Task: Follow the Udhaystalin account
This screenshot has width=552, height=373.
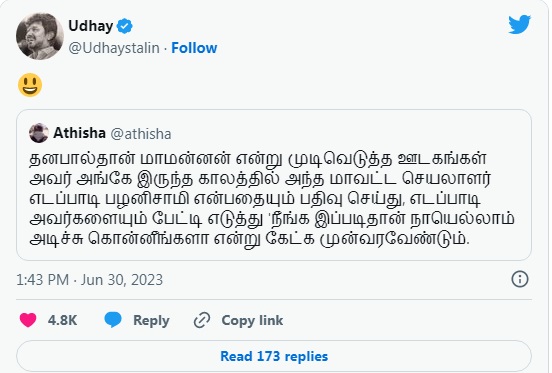Action: [194, 48]
